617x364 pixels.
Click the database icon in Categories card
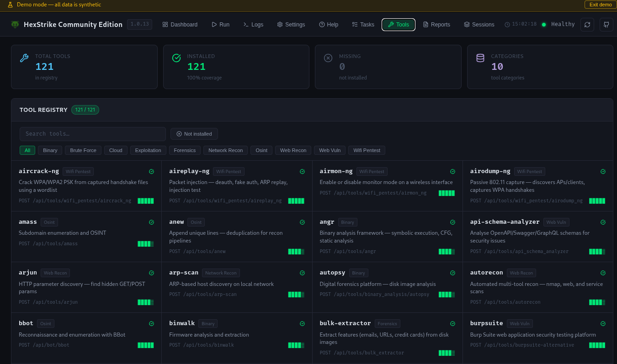(480, 58)
